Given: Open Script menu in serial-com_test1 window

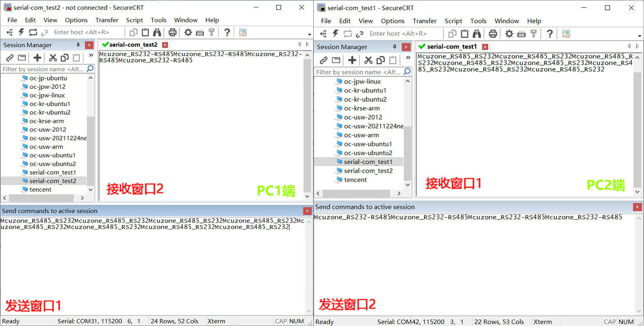Looking at the screenshot, I should [453, 21].
